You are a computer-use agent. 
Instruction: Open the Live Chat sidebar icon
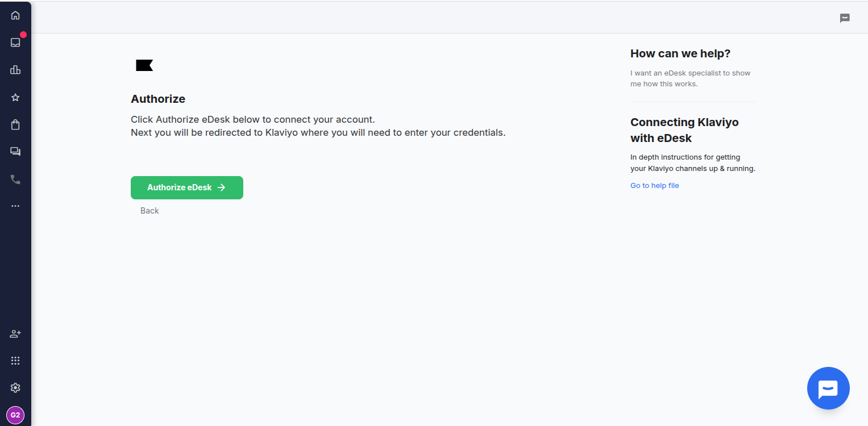(x=15, y=151)
